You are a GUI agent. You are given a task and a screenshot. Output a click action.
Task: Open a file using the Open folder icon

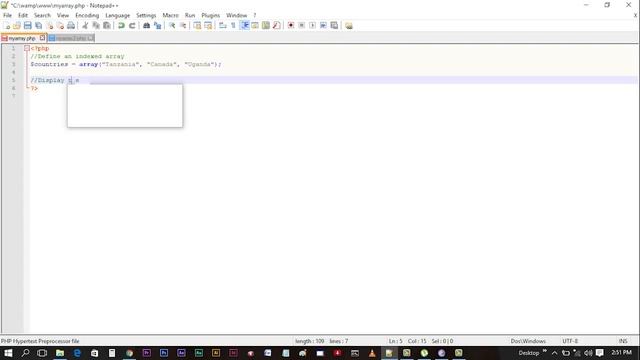click(x=17, y=25)
